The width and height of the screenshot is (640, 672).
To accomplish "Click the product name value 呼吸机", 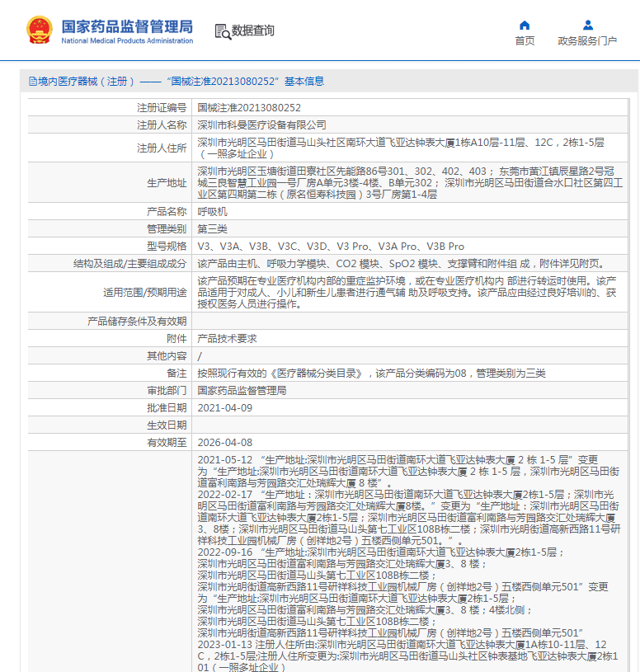I will [x=212, y=212].
